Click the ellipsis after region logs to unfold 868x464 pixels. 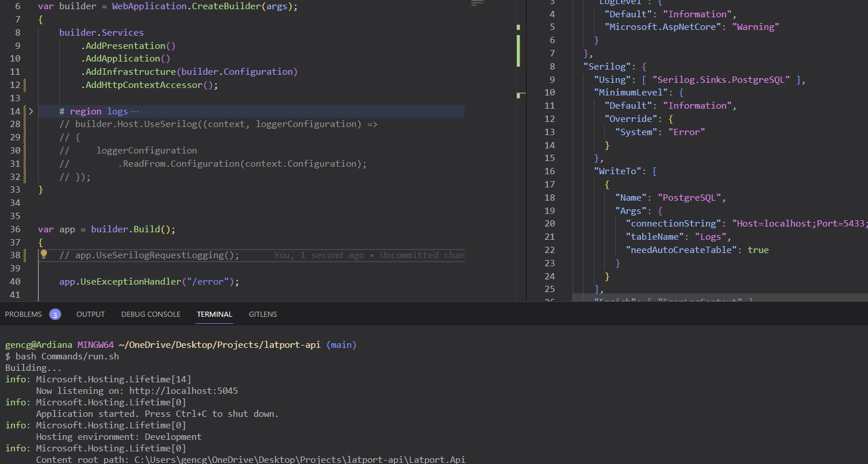click(x=136, y=111)
